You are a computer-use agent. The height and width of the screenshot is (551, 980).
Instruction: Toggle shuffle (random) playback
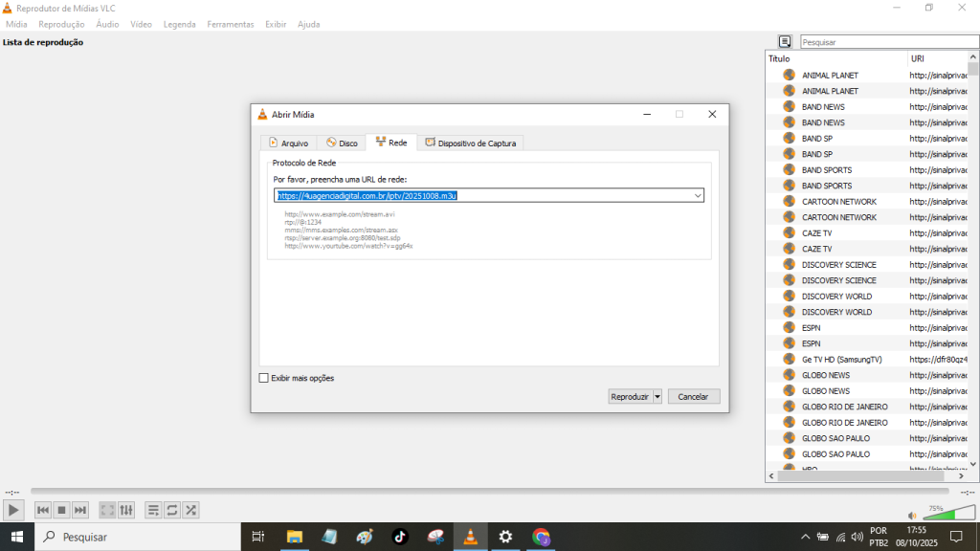point(191,510)
